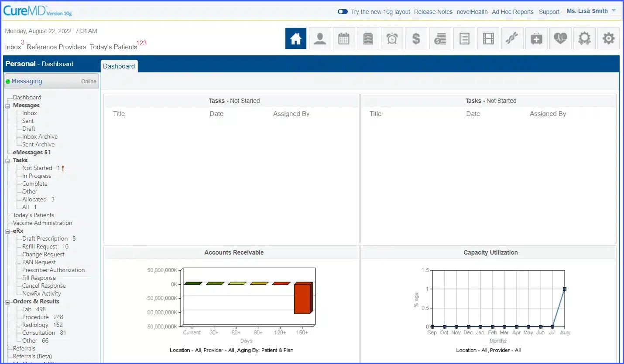Screen dimensions: 624x364
Task: Open Reference Providers link
Action: 56,47
